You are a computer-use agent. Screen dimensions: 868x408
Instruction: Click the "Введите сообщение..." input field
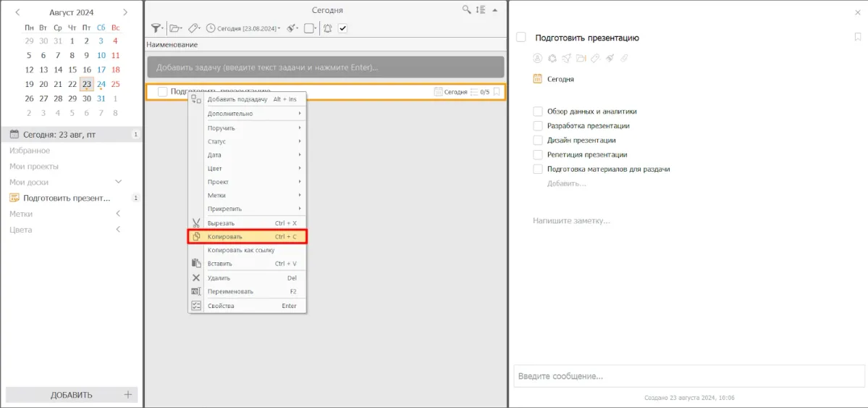(x=688, y=376)
